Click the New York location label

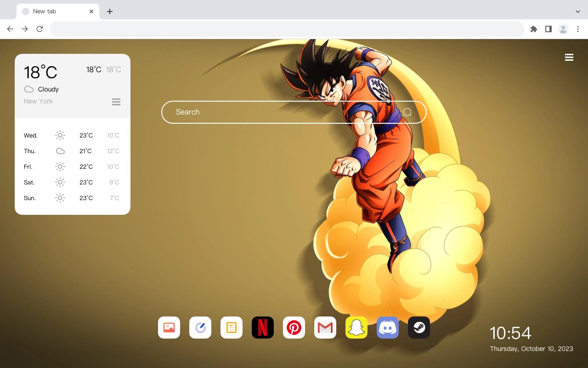[x=38, y=101]
